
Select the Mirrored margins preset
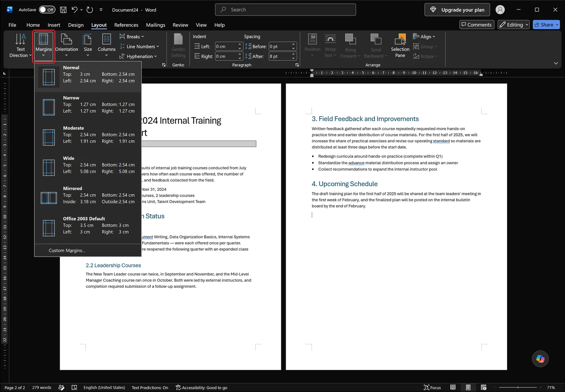[x=88, y=198]
